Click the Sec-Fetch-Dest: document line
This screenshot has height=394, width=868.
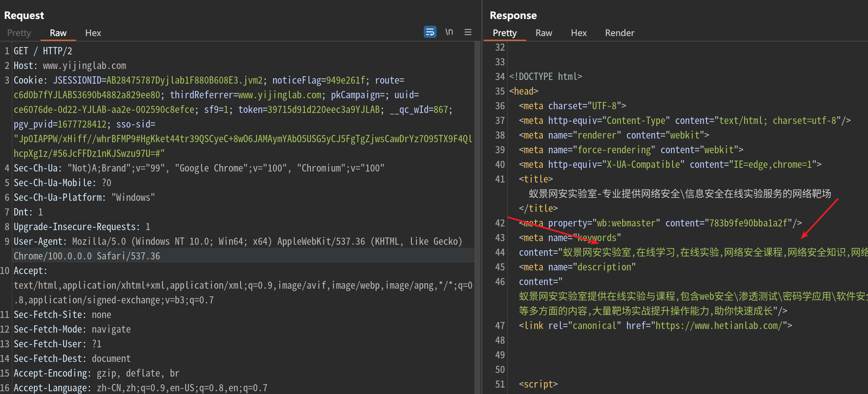click(x=72, y=359)
